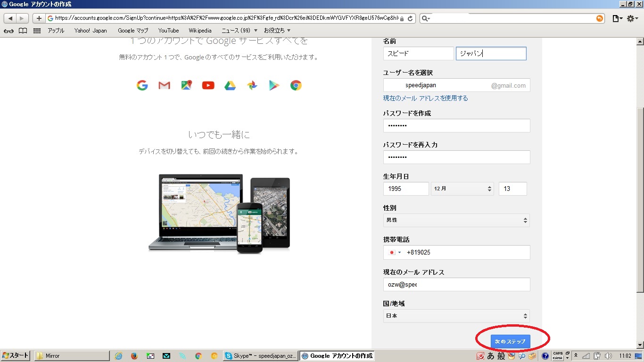Click the YouTube icon on the page
644x362 pixels.
[x=208, y=85]
